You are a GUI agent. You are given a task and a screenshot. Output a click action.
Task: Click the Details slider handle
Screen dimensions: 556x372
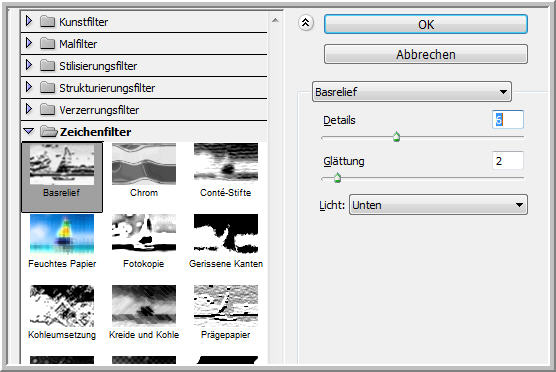point(396,137)
